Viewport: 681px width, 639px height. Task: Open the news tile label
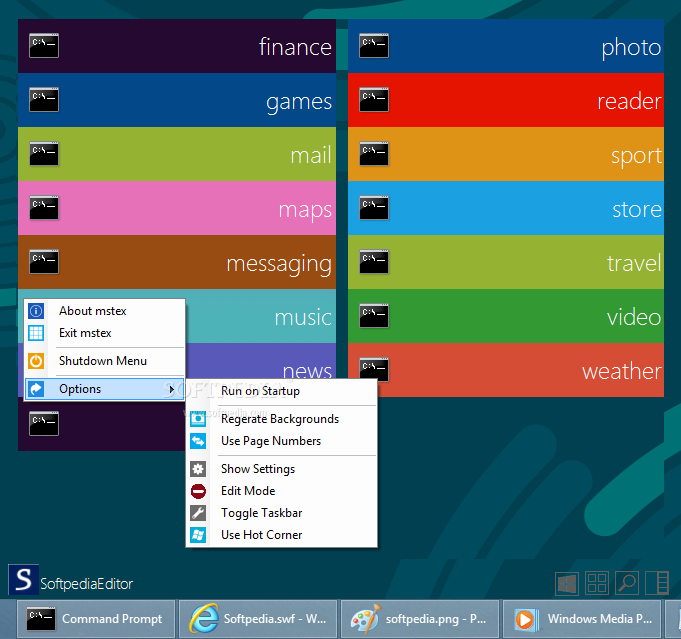point(307,371)
